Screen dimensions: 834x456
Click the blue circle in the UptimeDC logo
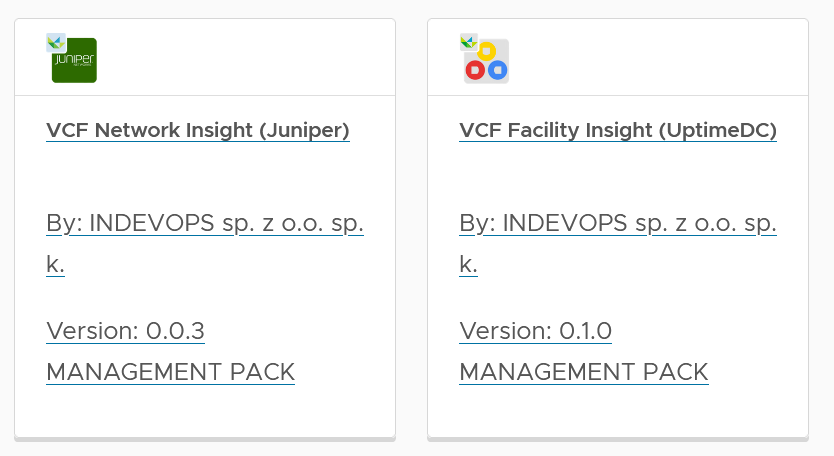(498, 71)
